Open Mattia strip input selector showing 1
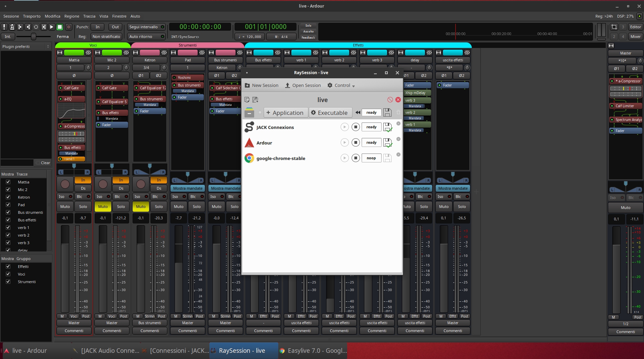This screenshot has height=359, width=644. [71, 68]
